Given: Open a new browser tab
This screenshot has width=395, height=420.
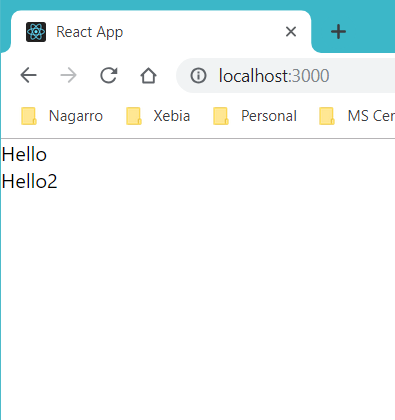Looking at the screenshot, I should pyautogui.click(x=338, y=32).
